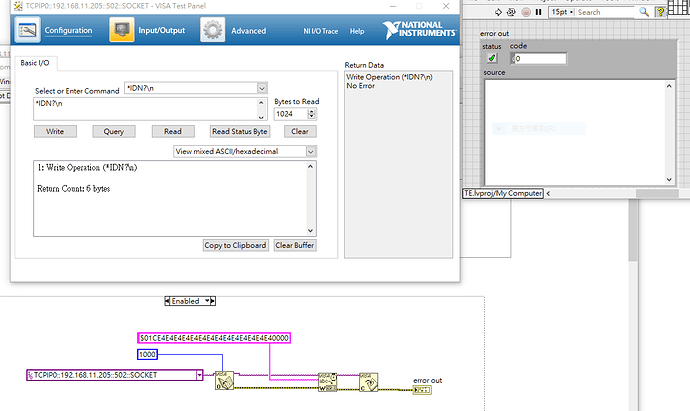
Task: Click the Clear button
Action: tap(300, 131)
